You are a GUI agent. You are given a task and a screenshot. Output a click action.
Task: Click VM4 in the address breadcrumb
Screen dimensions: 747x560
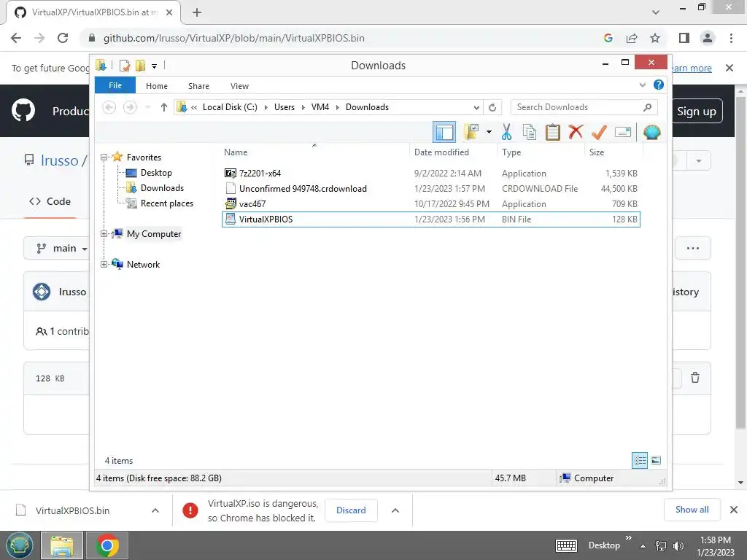coord(320,107)
